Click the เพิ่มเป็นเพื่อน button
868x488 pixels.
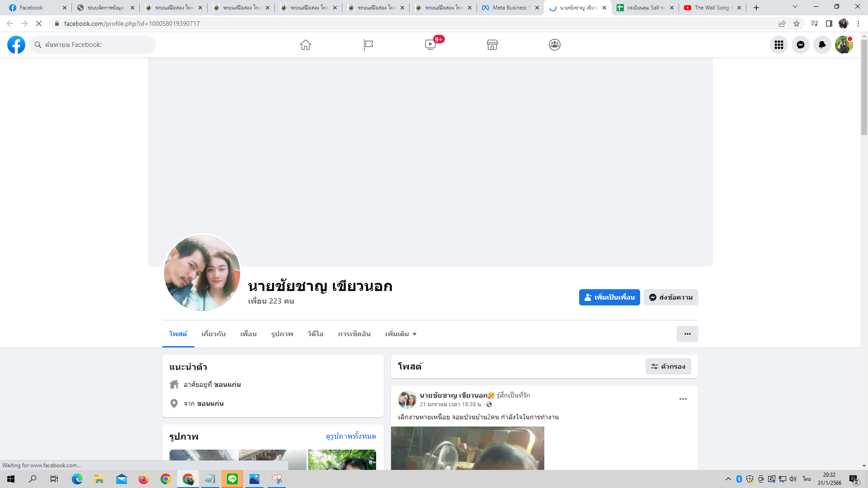point(609,297)
